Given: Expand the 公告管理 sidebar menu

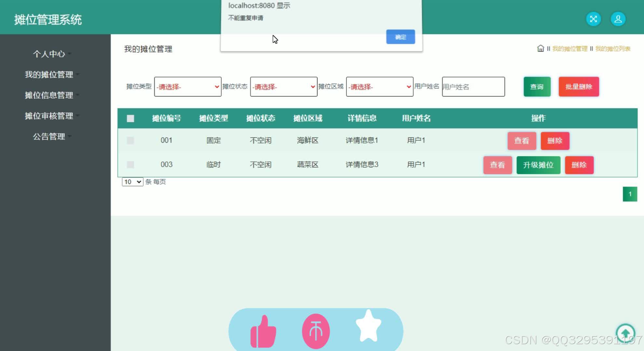Looking at the screenshot, I should (x=52, y=136).
